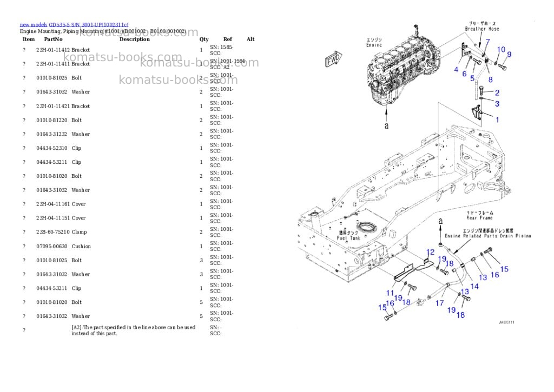554x392 pixels.
Task: Click callout number 14 in diagram
Action: click(474, 287)
